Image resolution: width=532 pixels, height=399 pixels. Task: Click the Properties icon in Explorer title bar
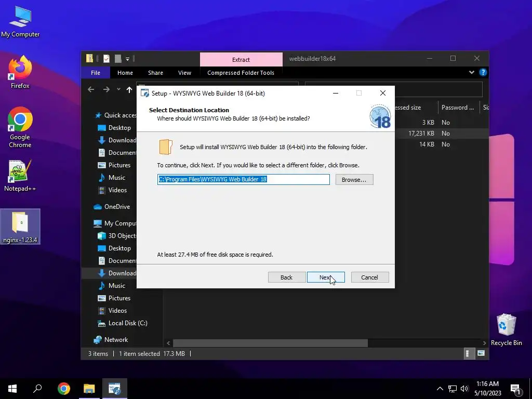pos(106,59)
